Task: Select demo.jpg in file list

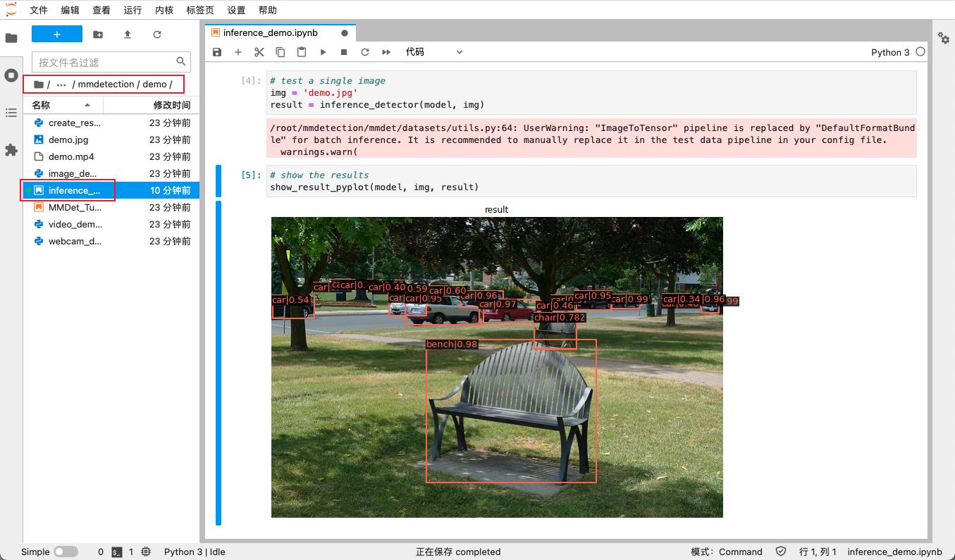Action: point(111,139)
